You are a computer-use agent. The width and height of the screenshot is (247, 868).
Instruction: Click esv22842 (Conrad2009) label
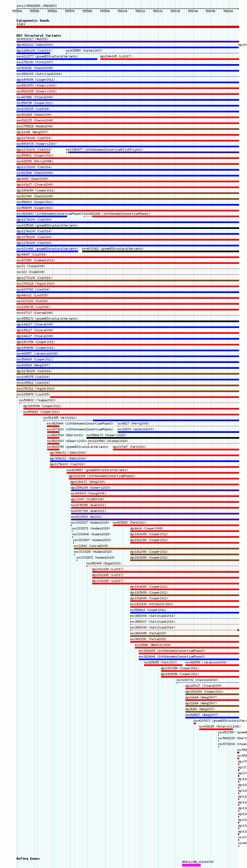[91, 546]
